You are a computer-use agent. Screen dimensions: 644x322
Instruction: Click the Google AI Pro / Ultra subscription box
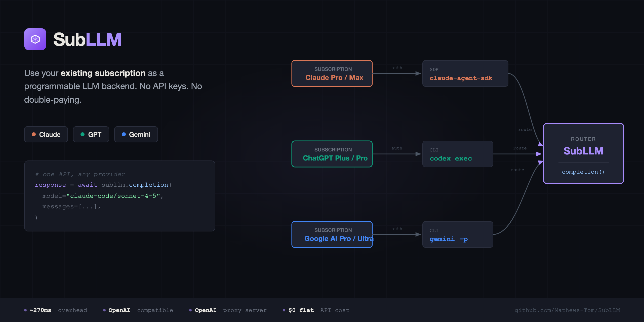[x=332, y=234]
